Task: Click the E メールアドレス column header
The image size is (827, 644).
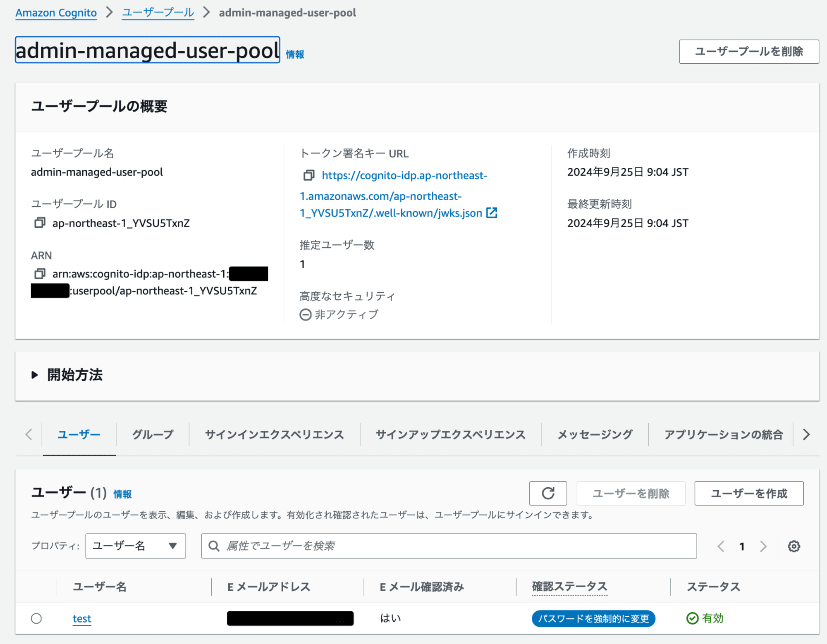Action: click(269, 587)
